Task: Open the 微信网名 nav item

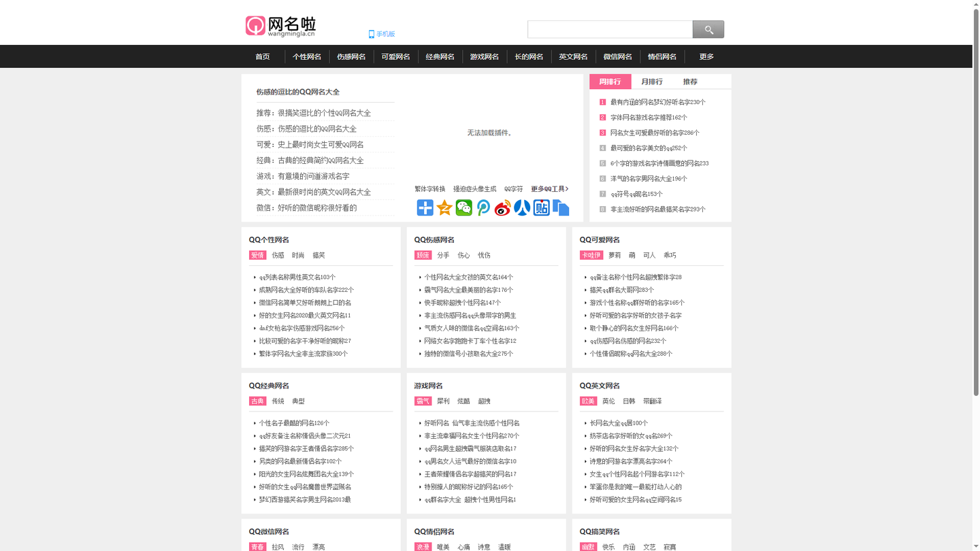Action: tap(617, 56)
